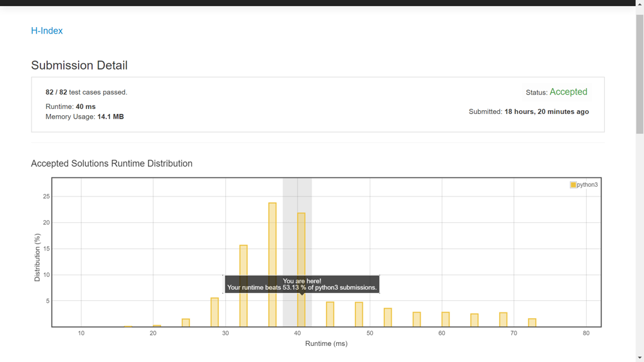The width and height of the screenshot is (644, 362).
Task: Select the last bar at 72 ms
Action: tap(533, 323)
